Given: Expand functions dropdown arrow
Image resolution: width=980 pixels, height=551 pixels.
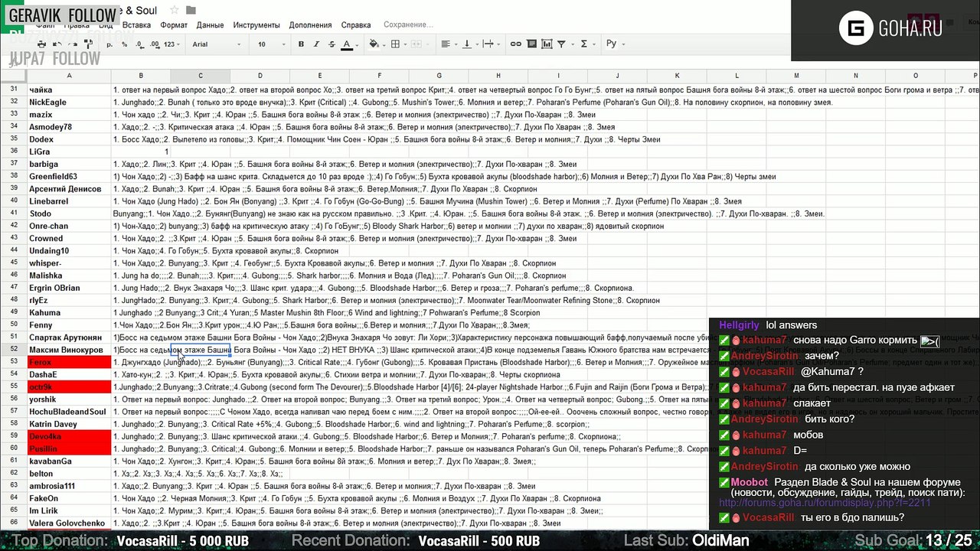Looking at the screenshot, I should (x=593, y=44).
